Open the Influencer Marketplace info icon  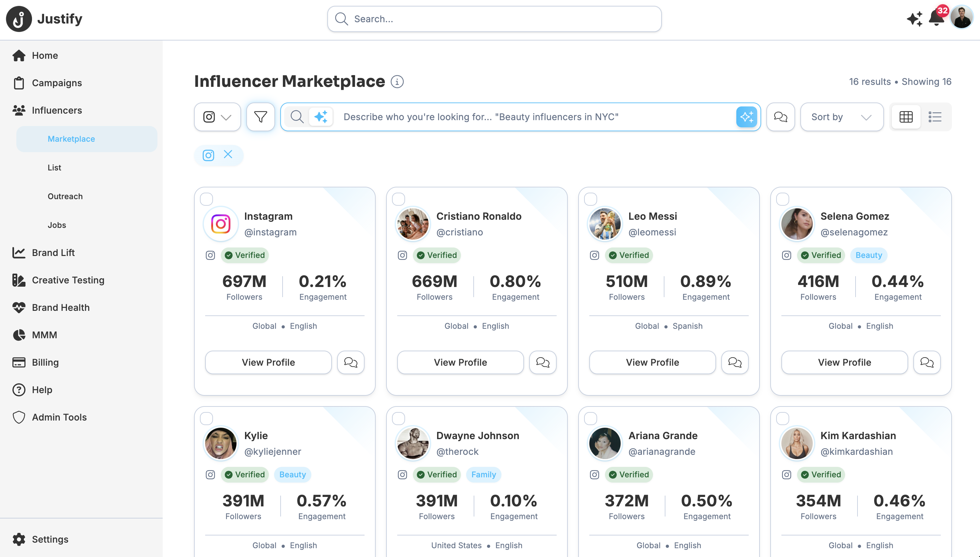tap(397, 82)
